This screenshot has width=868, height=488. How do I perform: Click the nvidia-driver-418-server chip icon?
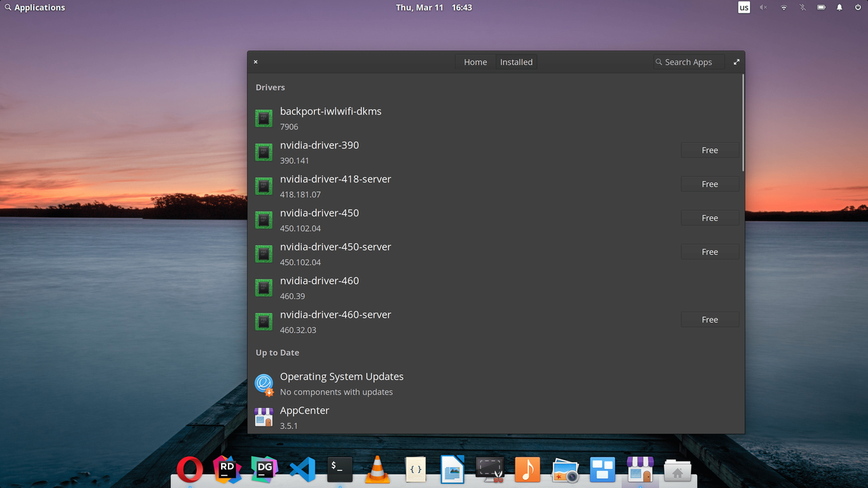pos(264,186)
